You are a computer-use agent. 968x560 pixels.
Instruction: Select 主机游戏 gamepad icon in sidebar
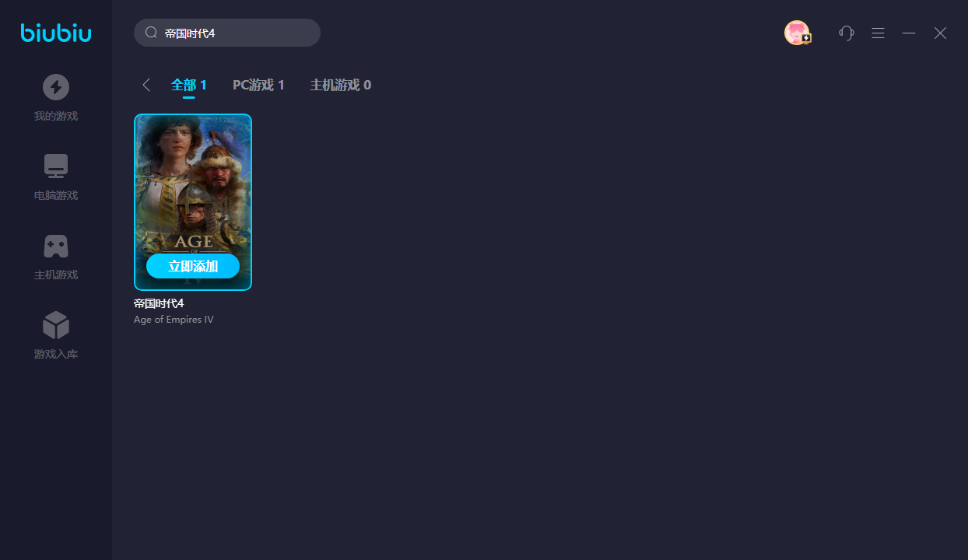click(56, 246)
